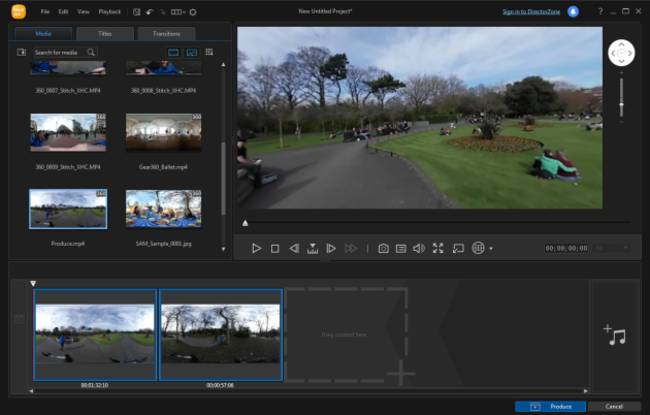Image resolution: width=650 pixels, height=415 pixels.
Task: Open the aspect ratio dropdown in toolbar
Action: click(177, 12)
